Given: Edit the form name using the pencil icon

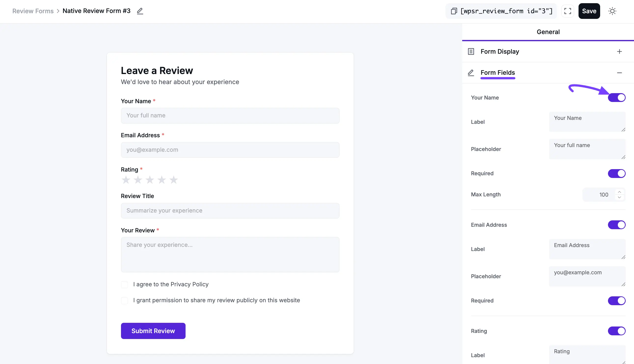Looking at the screenshot, I should (x=140, y=11).
